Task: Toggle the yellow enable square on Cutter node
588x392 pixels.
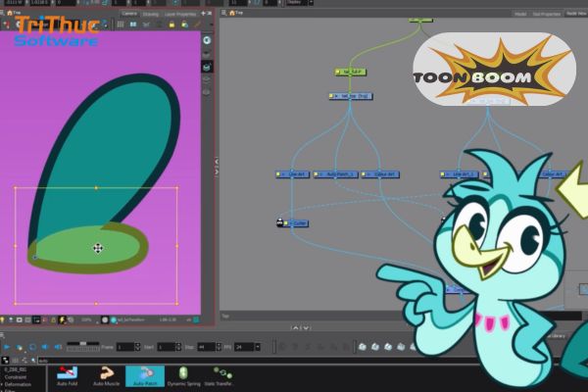Action: pos(286,223)
